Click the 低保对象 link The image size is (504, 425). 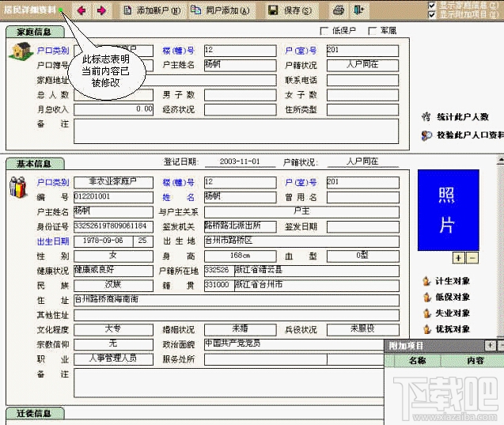pos(453,298)
